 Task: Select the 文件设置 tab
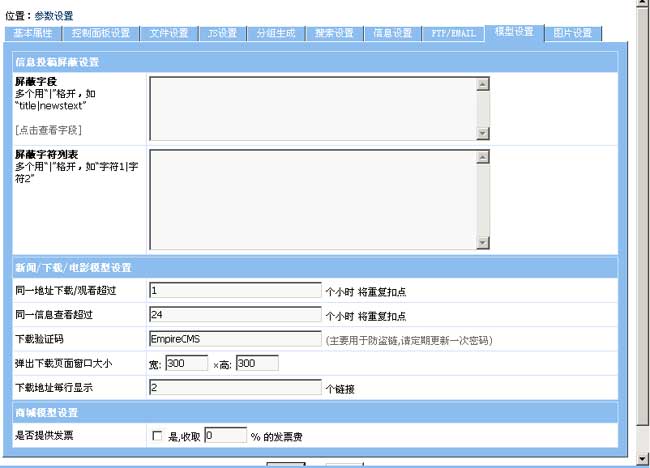tap(168, 33)
